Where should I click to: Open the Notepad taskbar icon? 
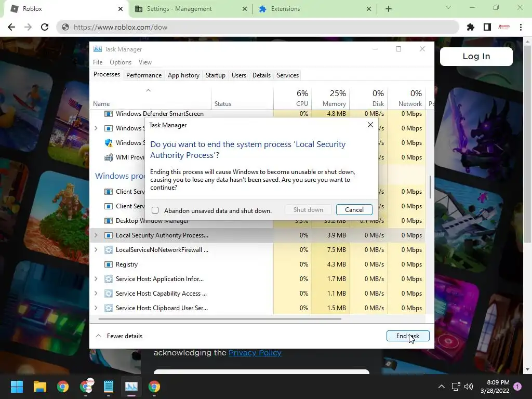point(109,387)
